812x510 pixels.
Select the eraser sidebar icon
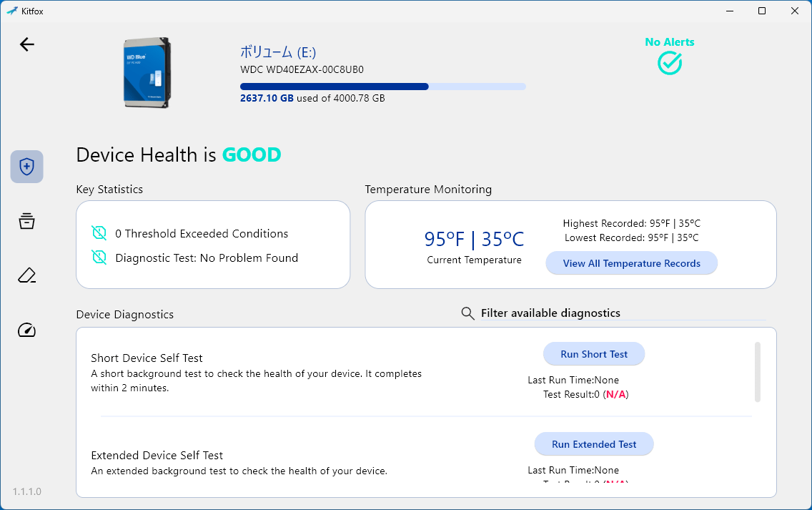27,275
